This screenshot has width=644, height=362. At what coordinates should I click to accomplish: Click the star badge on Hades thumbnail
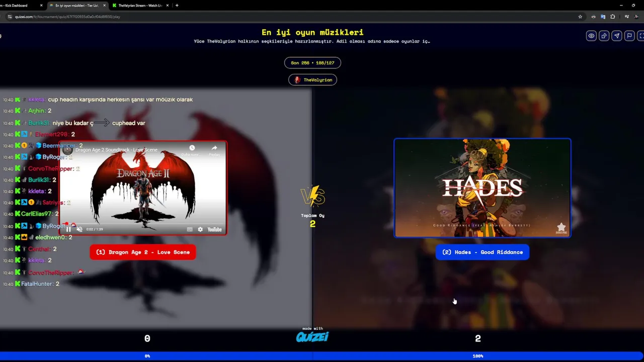(x=561, y=228)
